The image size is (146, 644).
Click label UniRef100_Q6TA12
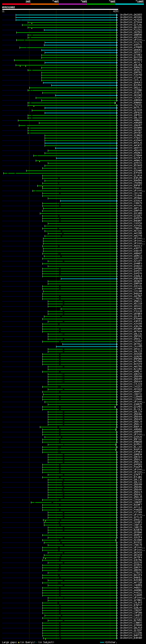click(x=131, y=344)
